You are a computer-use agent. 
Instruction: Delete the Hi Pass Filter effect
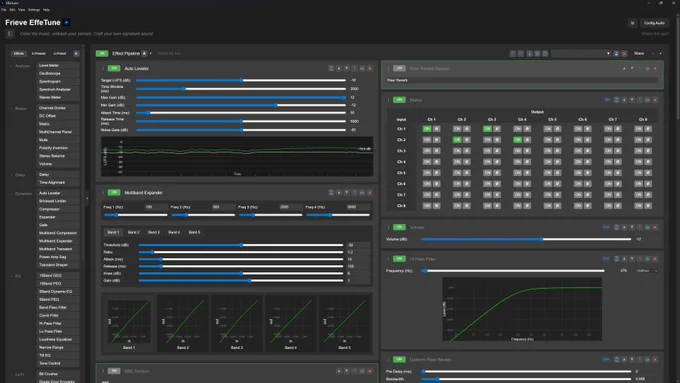pos(655,259)
